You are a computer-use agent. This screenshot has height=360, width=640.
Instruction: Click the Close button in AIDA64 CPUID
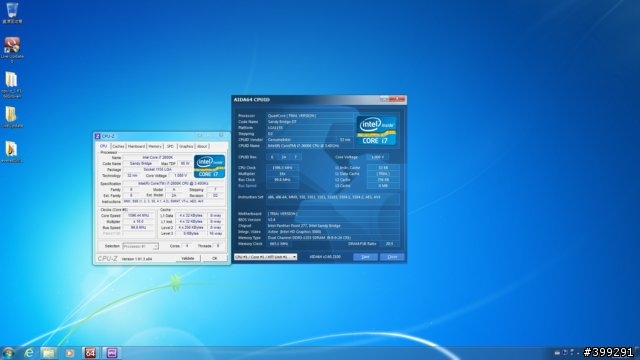[392, 257]
